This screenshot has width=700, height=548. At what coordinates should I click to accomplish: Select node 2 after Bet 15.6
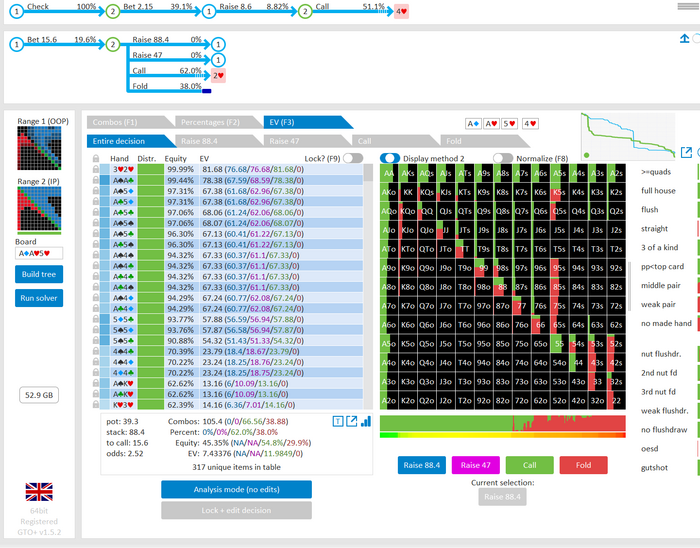pyautogui.click(x=113, y=44)
